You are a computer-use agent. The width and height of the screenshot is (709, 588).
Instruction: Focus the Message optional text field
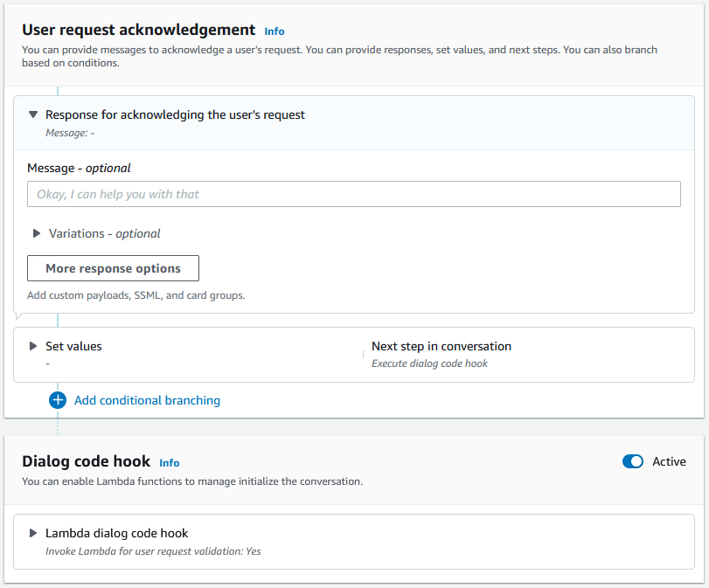coord(353,194)
